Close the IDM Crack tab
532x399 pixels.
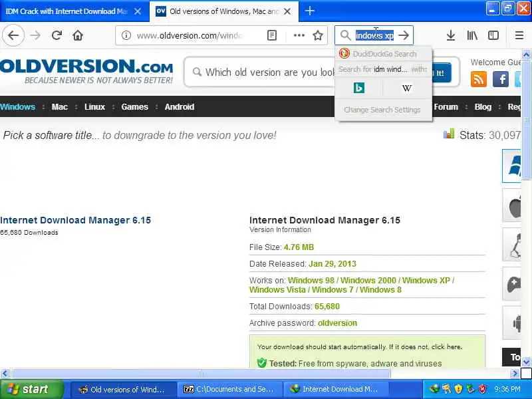[138, 11]
